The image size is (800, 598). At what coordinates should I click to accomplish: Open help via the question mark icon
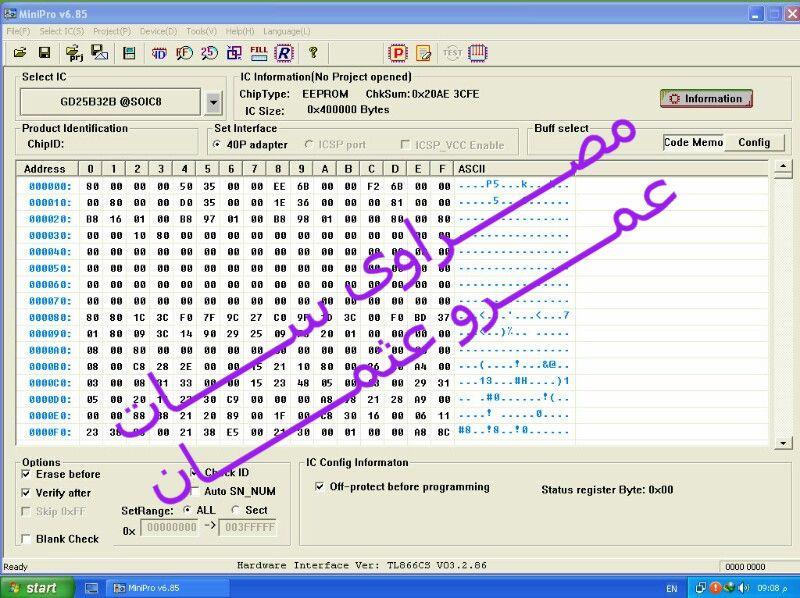[313, 53]
